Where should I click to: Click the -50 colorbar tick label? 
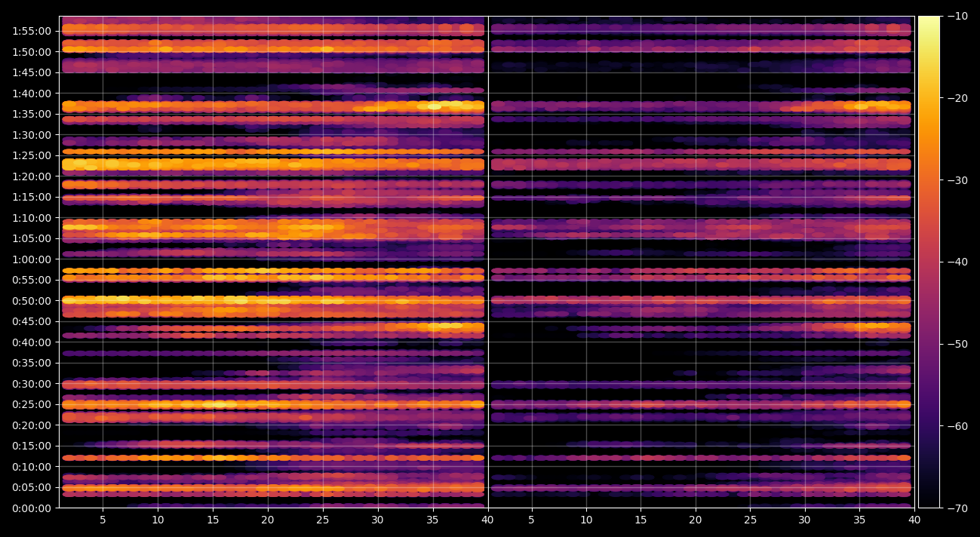click(958, 344)
